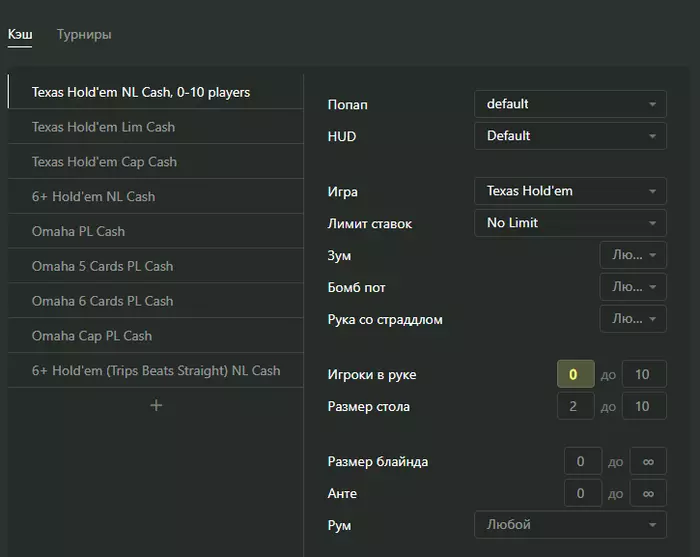This screenshot has width=700, height=557.
Task: Open the Попап dropdown
Action: [570, 104]
